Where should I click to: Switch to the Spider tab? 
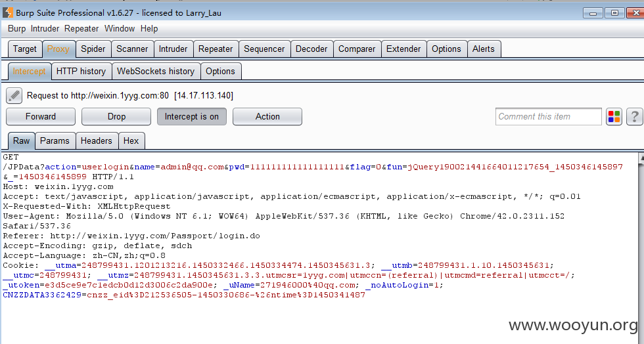pyautogui.click(x=93, y=49)
